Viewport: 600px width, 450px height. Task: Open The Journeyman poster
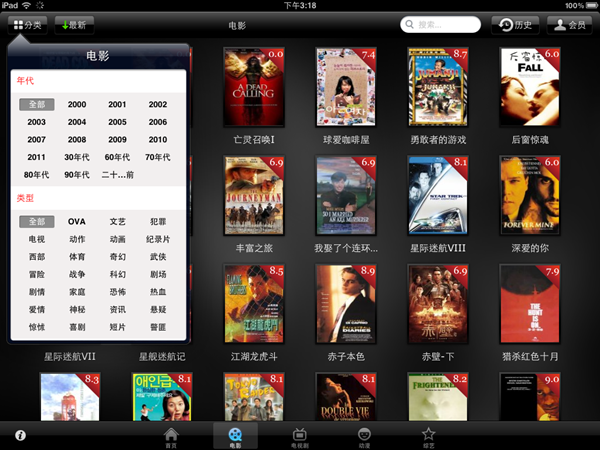254,195
